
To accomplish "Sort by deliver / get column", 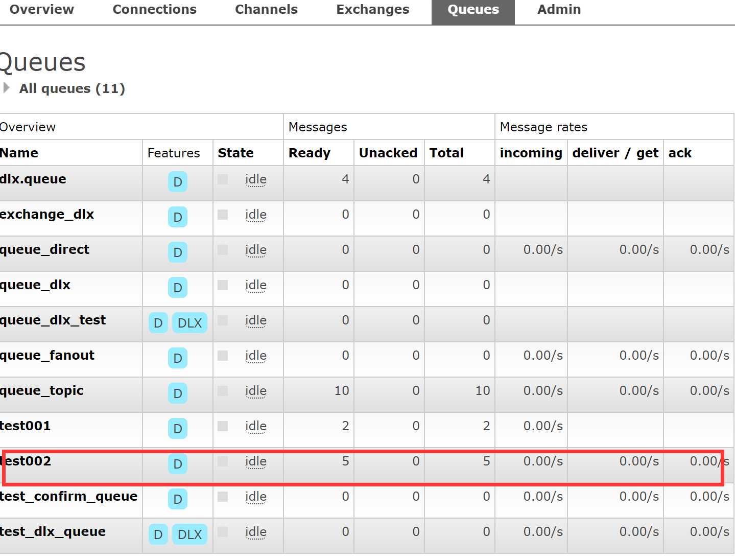I will pos(615,153).
